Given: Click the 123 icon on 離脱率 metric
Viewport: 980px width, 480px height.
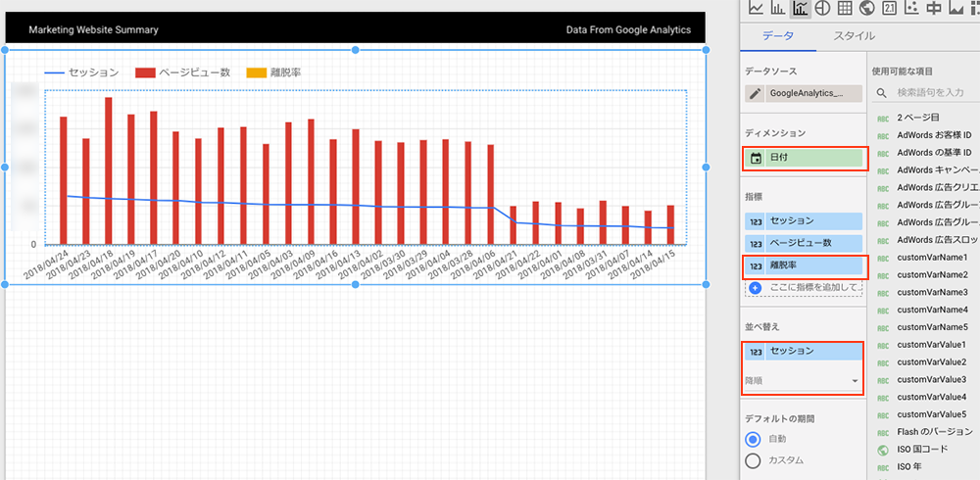Looking at the screenshot, I should pos(756,266).
